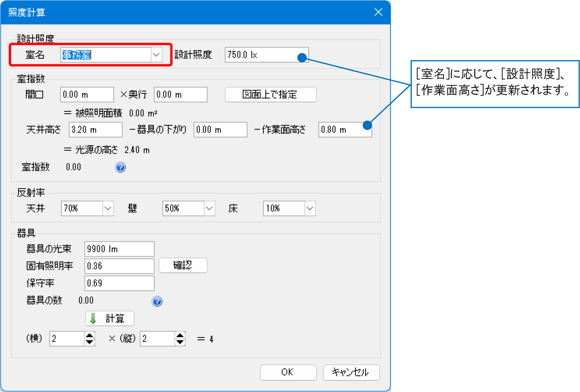Decrease the (縦) count with down arrow
The image size is (580, 392).
click(180, 343)
